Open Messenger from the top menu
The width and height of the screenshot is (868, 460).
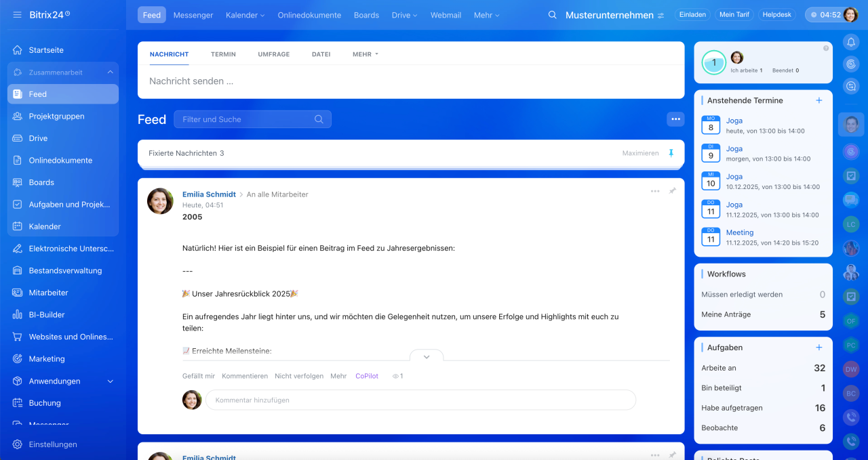pyautogui.click(x=193, y=15)
